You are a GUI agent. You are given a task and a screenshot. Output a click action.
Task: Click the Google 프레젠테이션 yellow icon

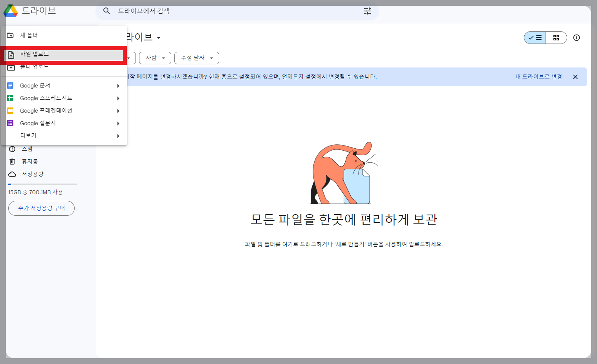point(11,111)
